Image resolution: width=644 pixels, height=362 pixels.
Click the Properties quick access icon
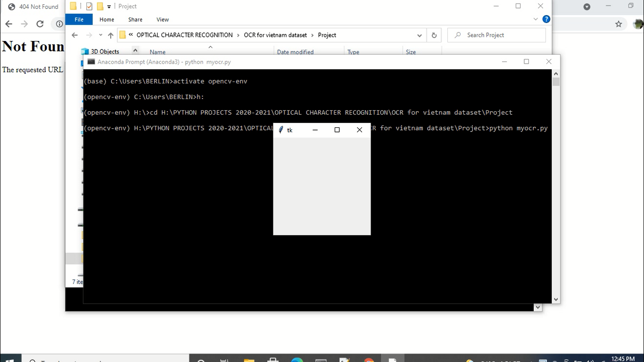coord(89,6)
